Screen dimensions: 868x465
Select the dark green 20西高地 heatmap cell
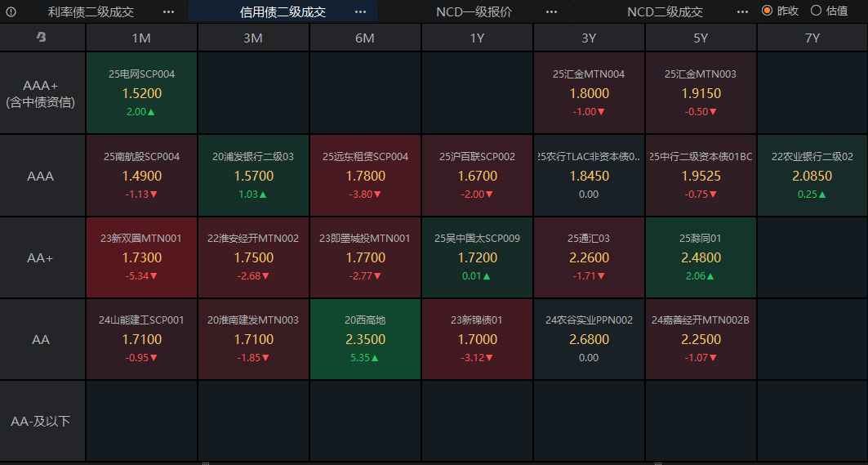[x=365, y=338]
